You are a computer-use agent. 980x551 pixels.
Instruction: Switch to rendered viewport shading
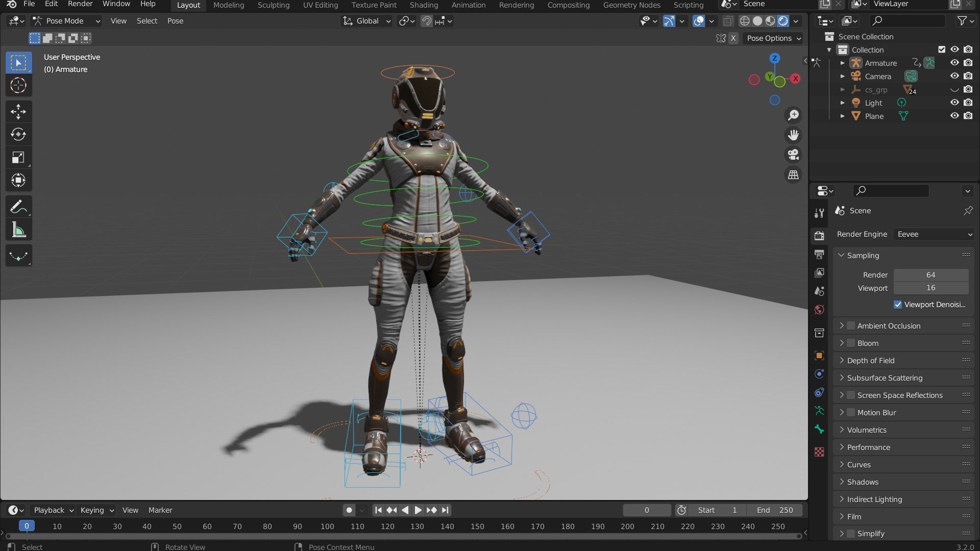783,21
